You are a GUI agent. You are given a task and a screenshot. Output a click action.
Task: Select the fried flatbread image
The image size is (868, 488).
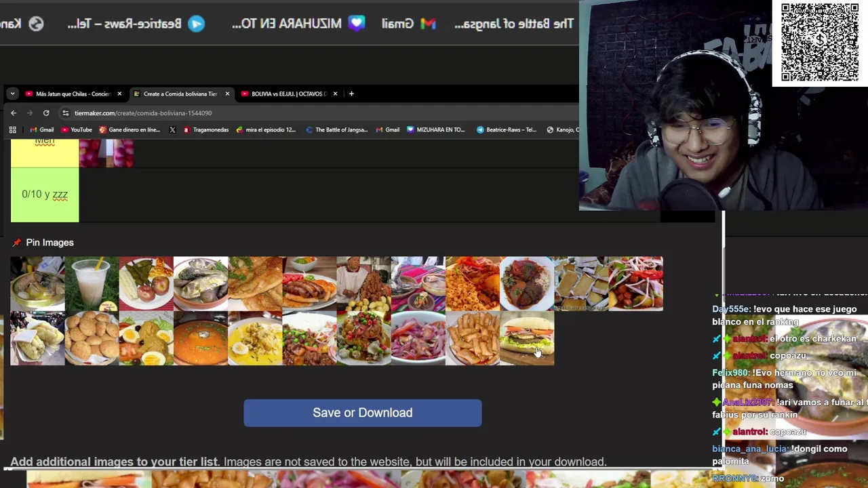255,283
